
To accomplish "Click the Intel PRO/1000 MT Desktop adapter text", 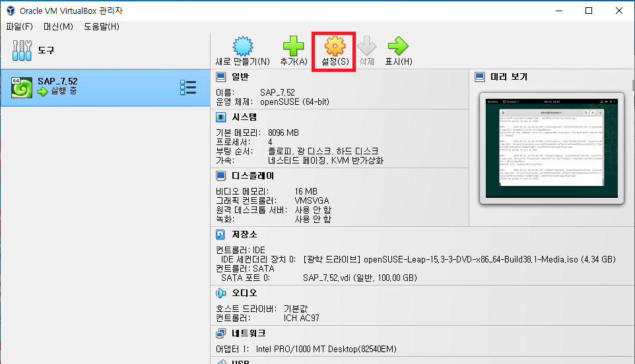I will click(326, 349).
